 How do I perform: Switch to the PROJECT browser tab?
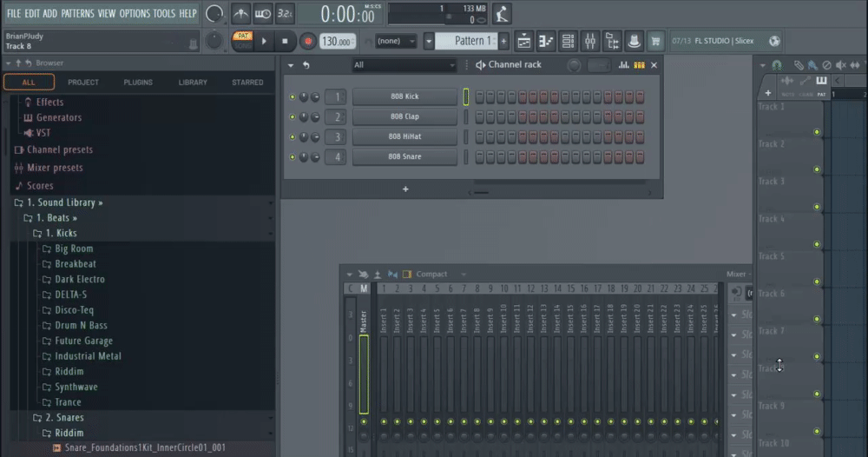click(x=83, y=82)
